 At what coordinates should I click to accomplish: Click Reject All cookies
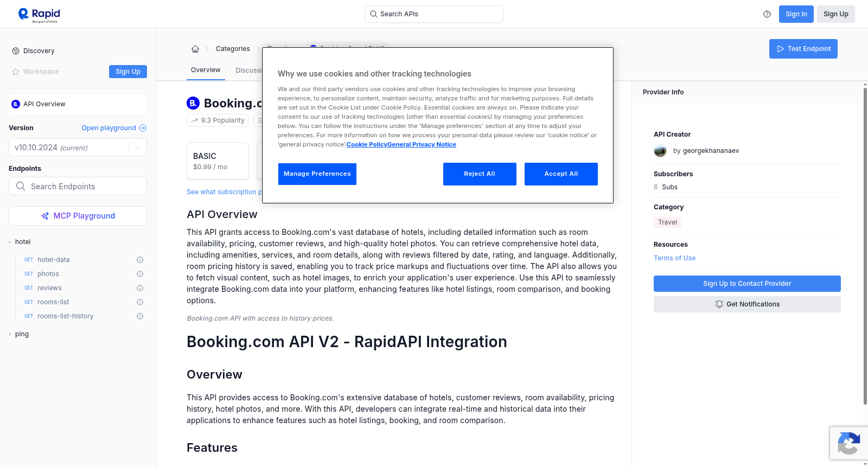pos(480,174)
